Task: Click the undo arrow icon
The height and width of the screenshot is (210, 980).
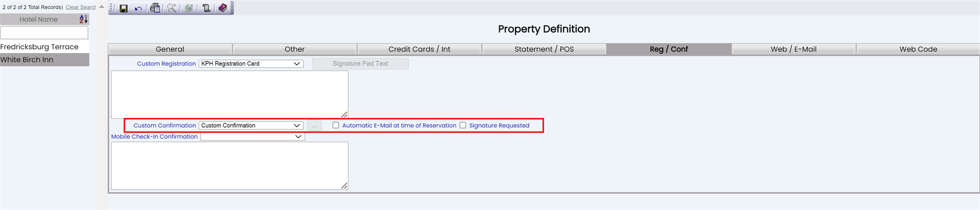Action: 138,8
